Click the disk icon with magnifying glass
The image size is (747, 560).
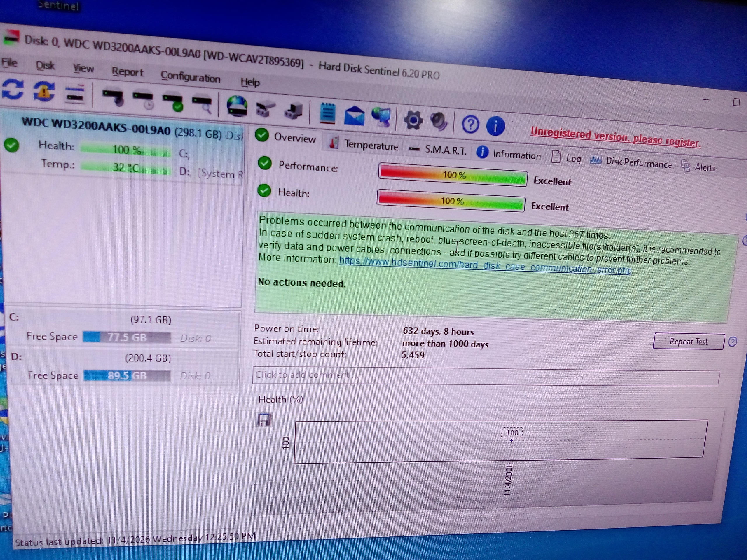tap(202, 105)
